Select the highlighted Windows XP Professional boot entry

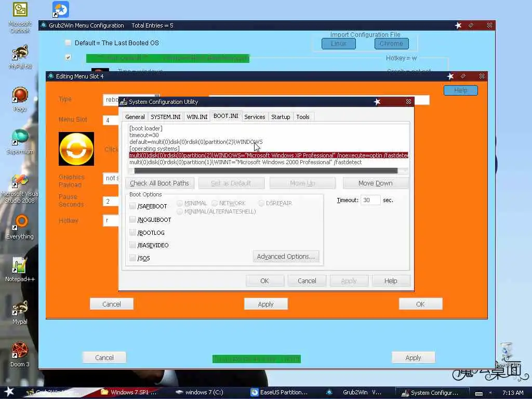(x=269, y=155)
